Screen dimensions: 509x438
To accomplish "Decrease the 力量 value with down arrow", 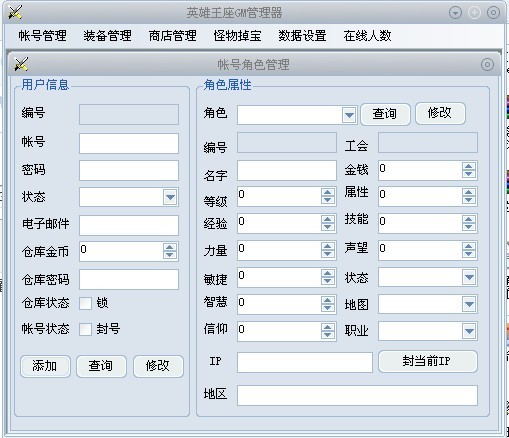I will 328,254.
